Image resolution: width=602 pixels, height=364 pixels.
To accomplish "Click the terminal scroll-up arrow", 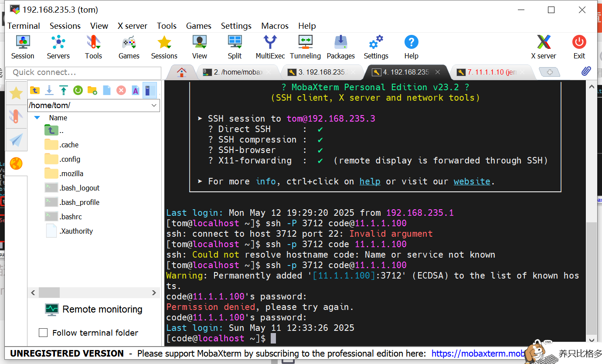I will click(x=592, y=86).
